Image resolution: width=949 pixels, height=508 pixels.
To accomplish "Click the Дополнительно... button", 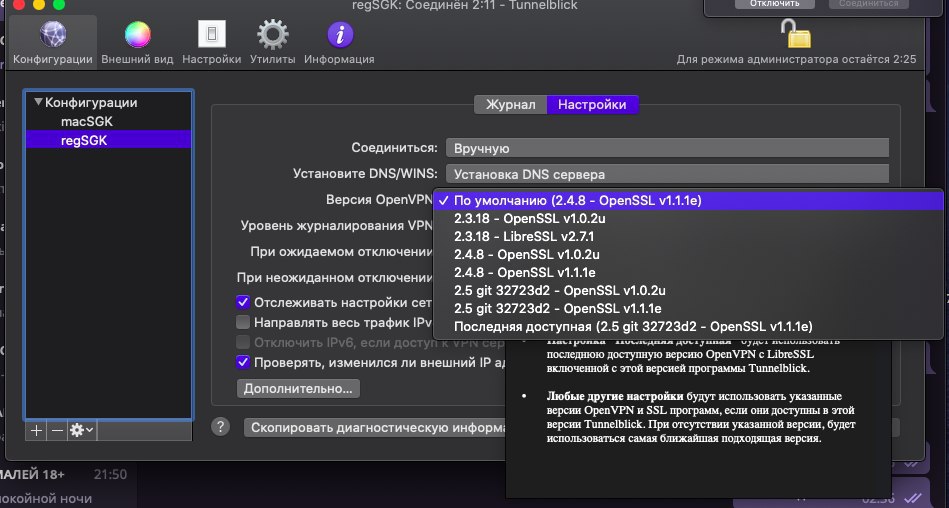I will click(298, 389).
